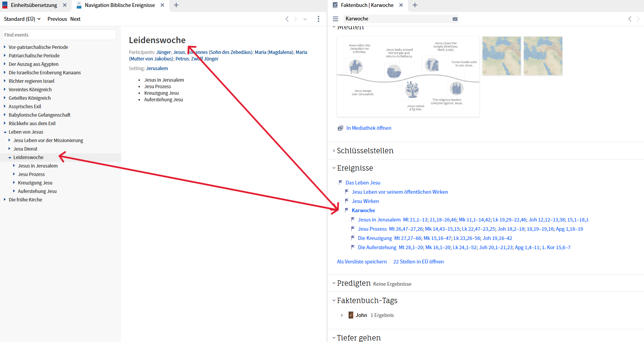Add a new tab in the left pane

click(x=176, y=5)
